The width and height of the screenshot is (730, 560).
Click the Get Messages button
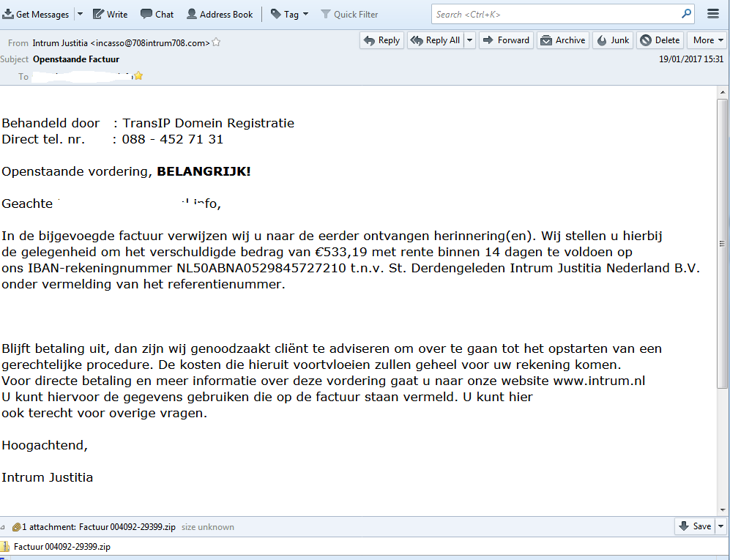click(37, 15)
